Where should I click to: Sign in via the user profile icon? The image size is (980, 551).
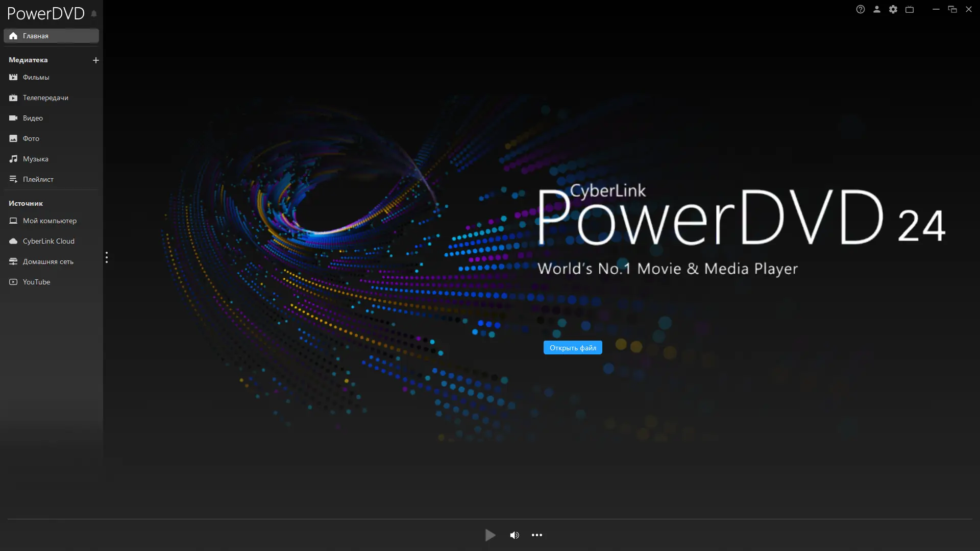click(877, 9)
